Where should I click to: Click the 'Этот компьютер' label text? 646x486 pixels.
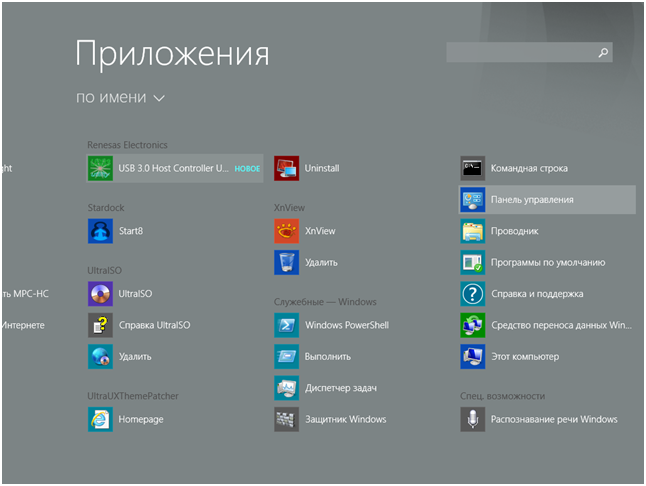[525, 357]
